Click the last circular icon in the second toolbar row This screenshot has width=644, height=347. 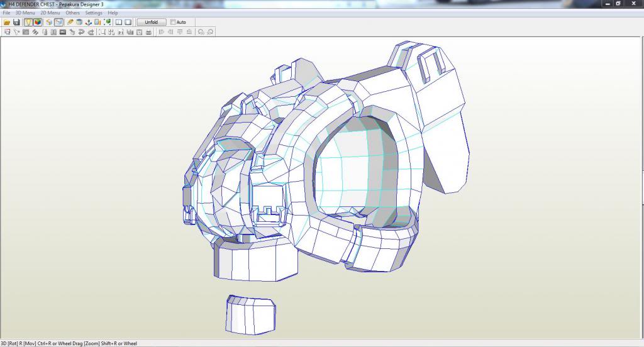(210, 32)
